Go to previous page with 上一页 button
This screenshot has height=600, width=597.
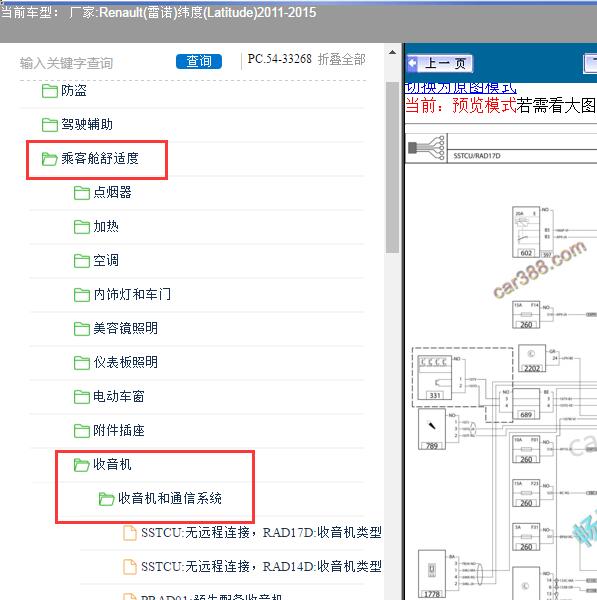[440, 64]
